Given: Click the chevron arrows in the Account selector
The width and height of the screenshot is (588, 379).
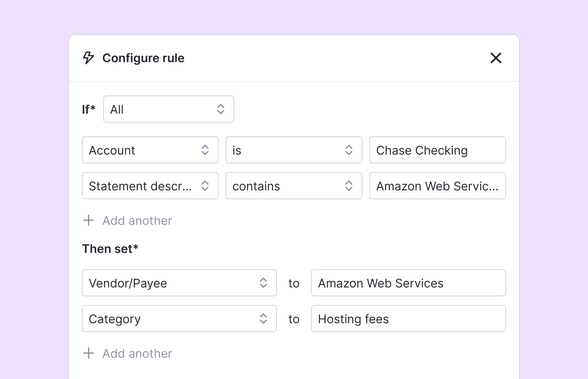Looking at the screenshot, I should [205, 150].
